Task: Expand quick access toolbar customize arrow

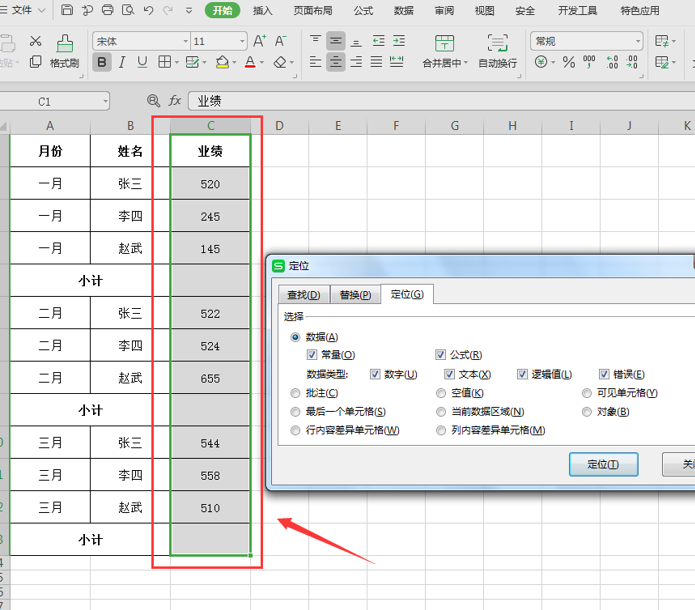Action: 189,10
